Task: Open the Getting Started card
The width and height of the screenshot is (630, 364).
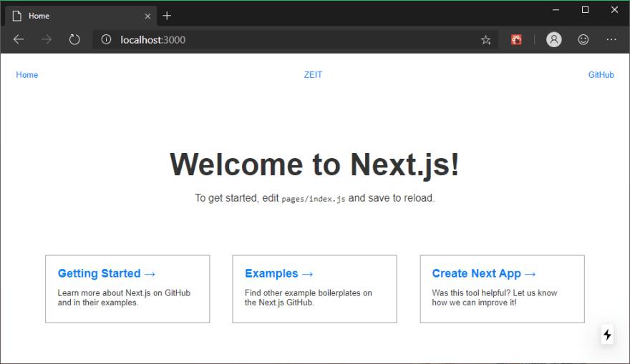Action: coord(127,289)
